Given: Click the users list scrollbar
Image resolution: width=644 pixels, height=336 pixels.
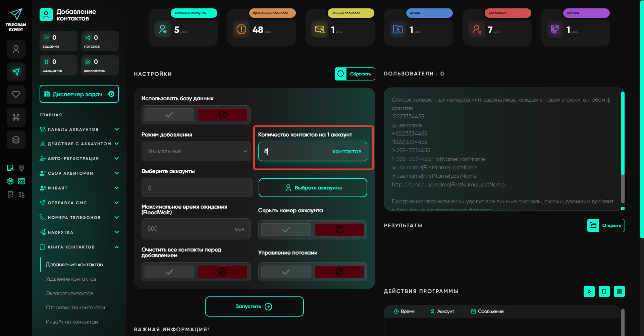Looking at the screenshot, I should coord(623,134).
